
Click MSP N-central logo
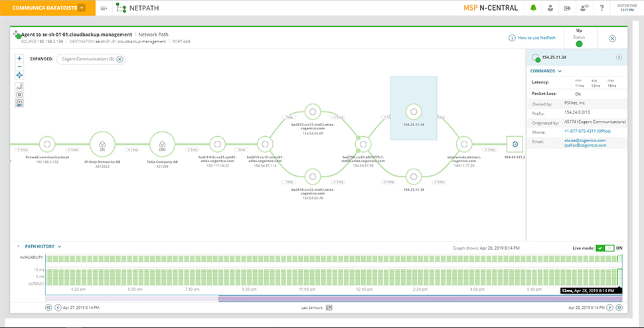491,8
